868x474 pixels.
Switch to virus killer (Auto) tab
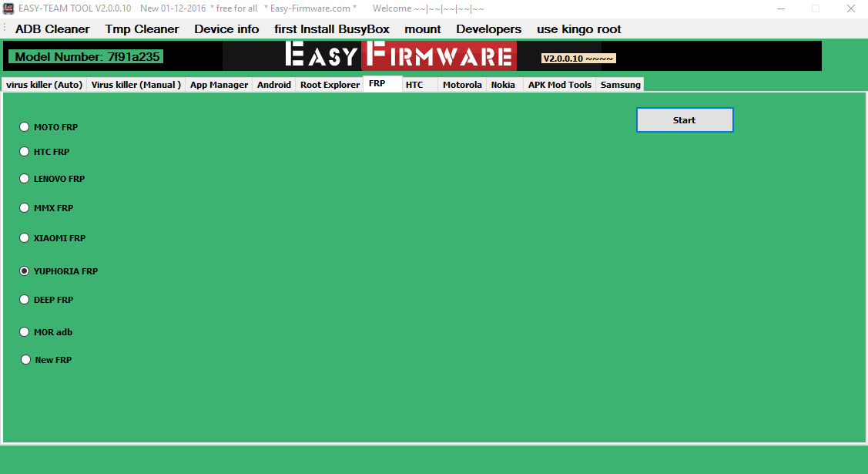[45, 84]
